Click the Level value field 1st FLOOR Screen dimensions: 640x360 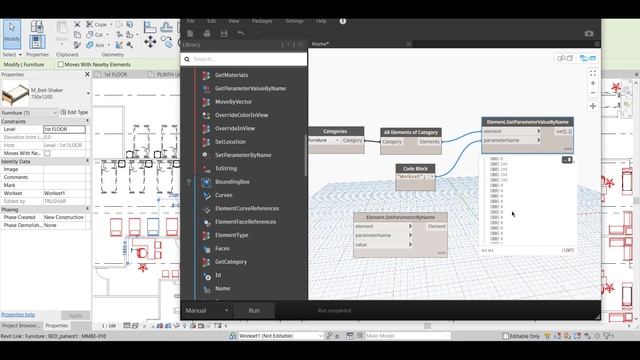tap(64, 129)
